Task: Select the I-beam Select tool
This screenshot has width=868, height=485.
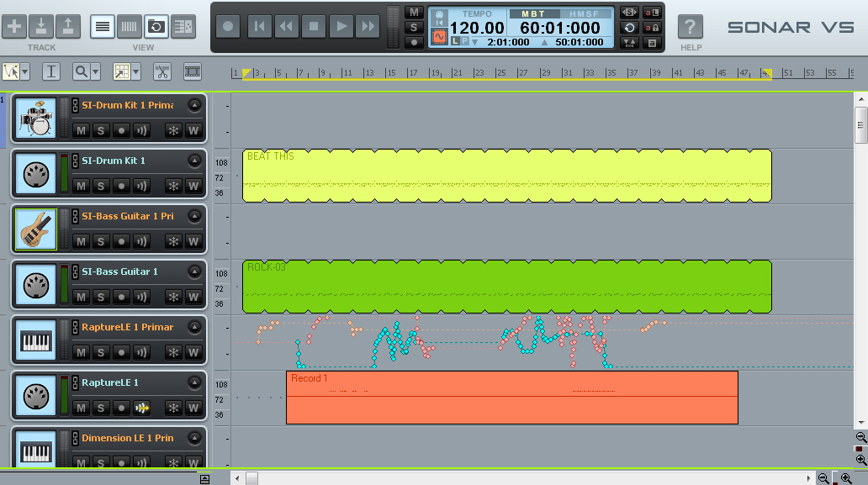Action: click(x=51, y=71)
